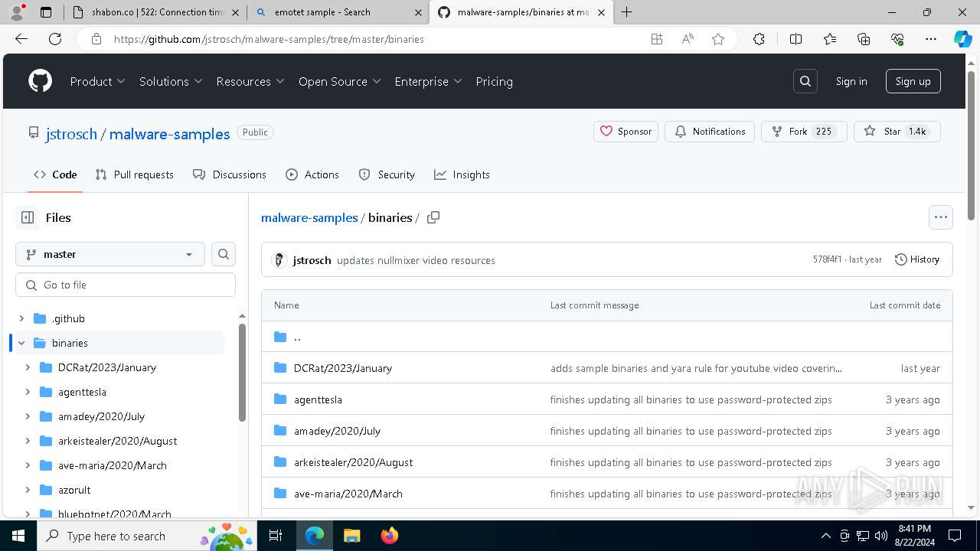
Task: Open app available icon in address bar
Action: coord(657,39)
